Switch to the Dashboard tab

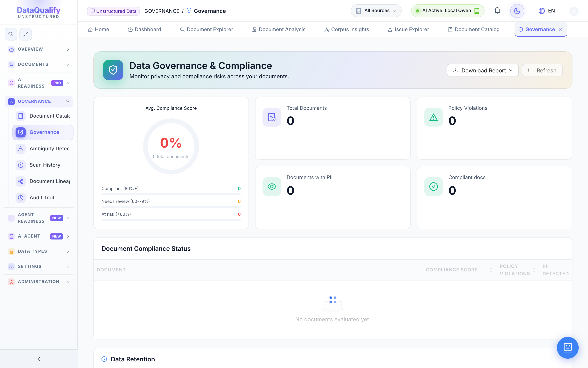[x=144, y=29]
